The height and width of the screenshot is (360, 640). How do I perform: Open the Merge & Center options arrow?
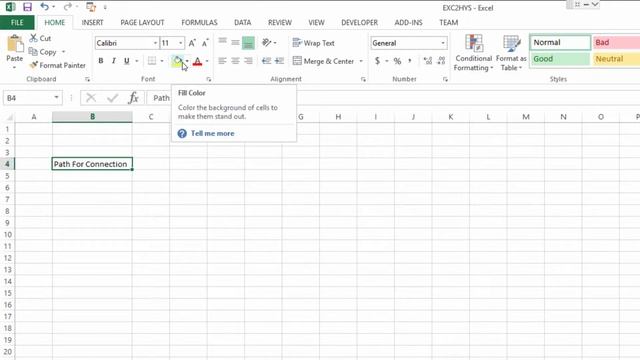coord(361,61)
